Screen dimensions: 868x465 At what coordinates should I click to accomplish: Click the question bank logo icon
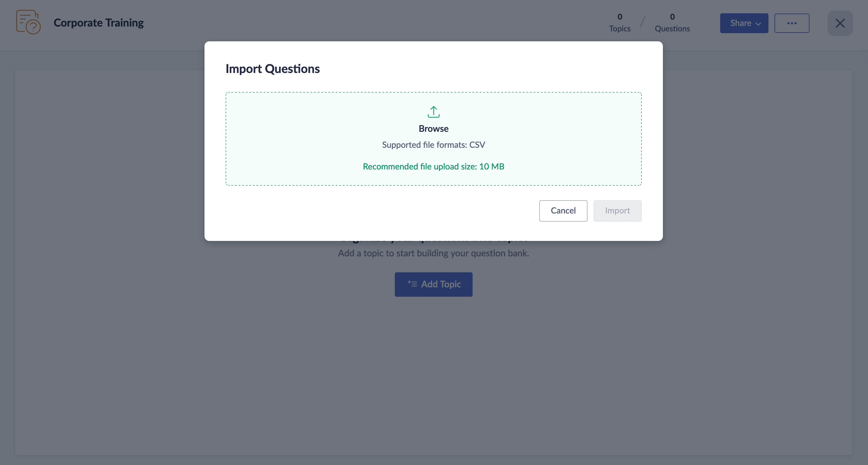click(28, 22)
